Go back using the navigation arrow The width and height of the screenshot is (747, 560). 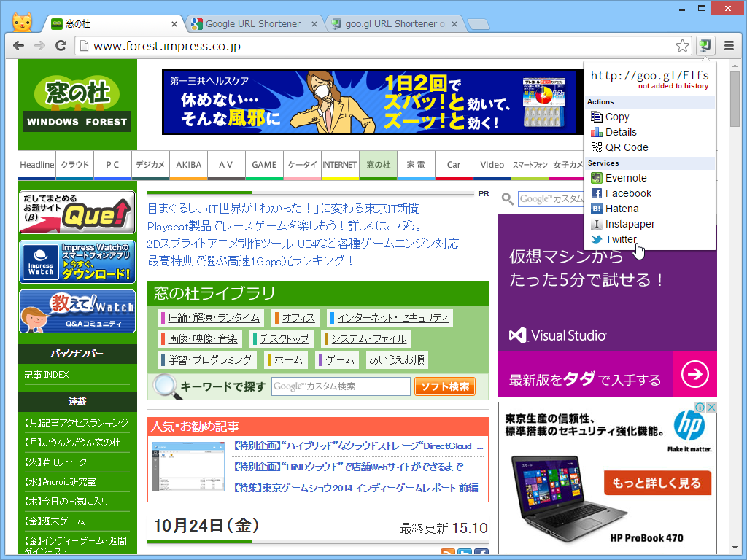pos(18,45)
